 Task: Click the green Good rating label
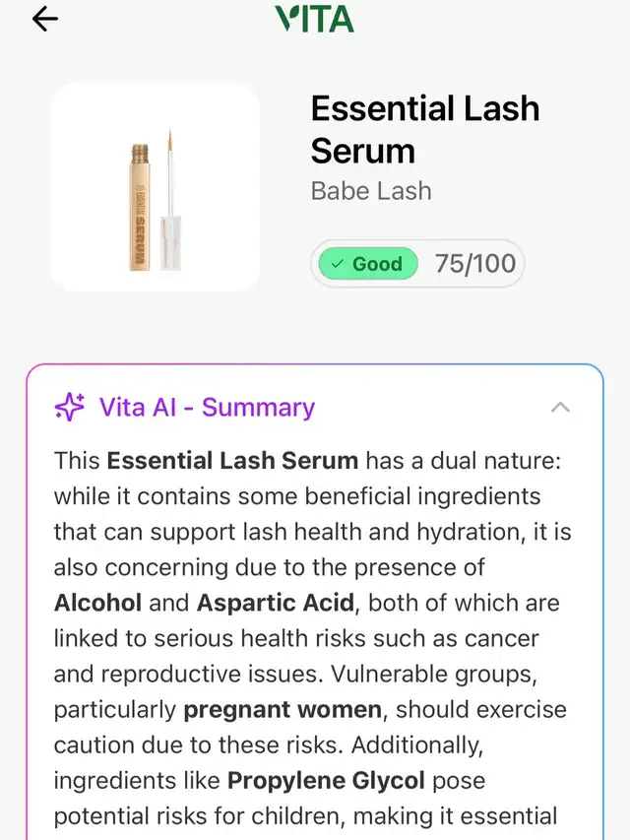367,264
